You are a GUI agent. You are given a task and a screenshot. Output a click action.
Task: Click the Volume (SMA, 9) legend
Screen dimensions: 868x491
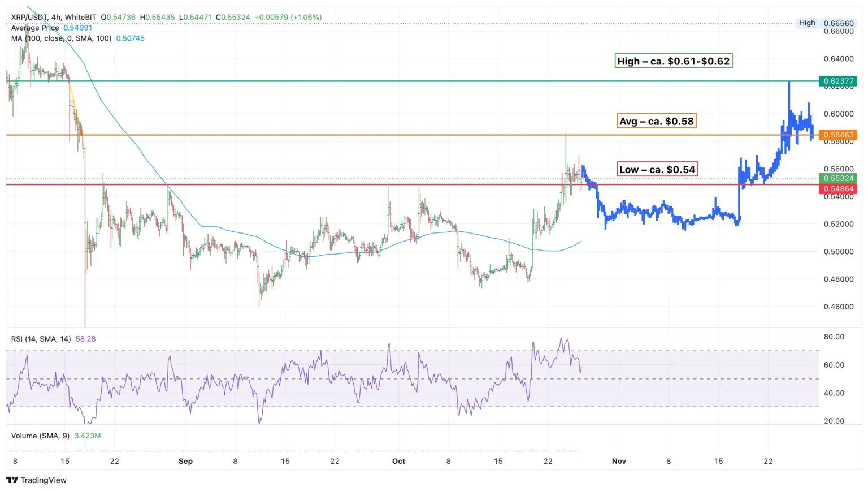(56, 436)
